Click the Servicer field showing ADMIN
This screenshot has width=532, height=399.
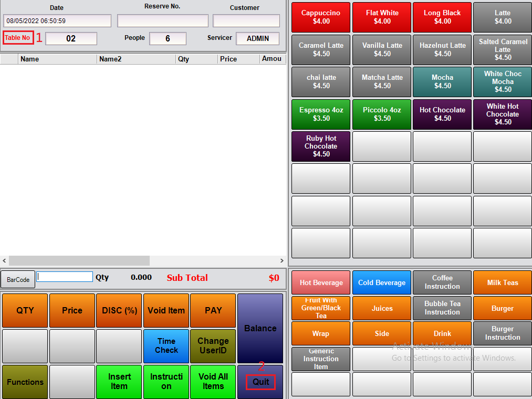258,38
